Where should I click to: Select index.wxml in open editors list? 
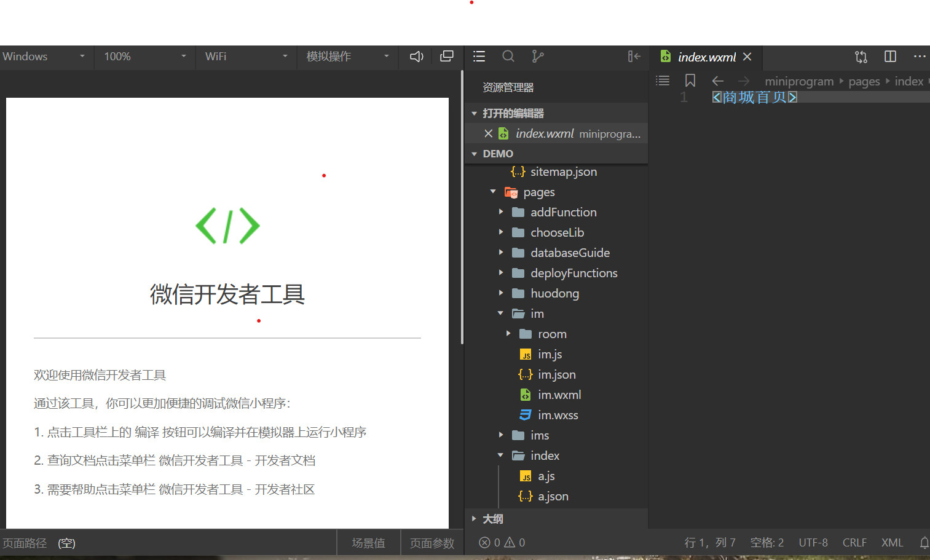pyautogui.click(x=556, y=133)
